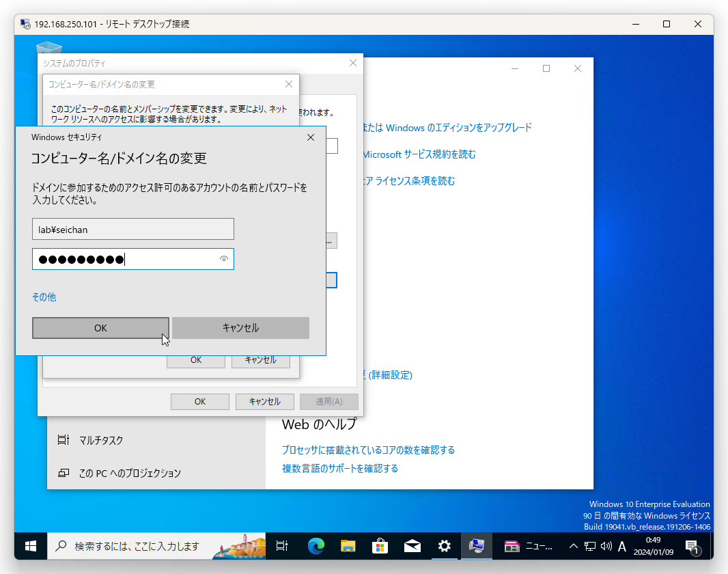Open the clock showing 0:49
The width and height of the screenshot is (728, 574).
point(654,546)
